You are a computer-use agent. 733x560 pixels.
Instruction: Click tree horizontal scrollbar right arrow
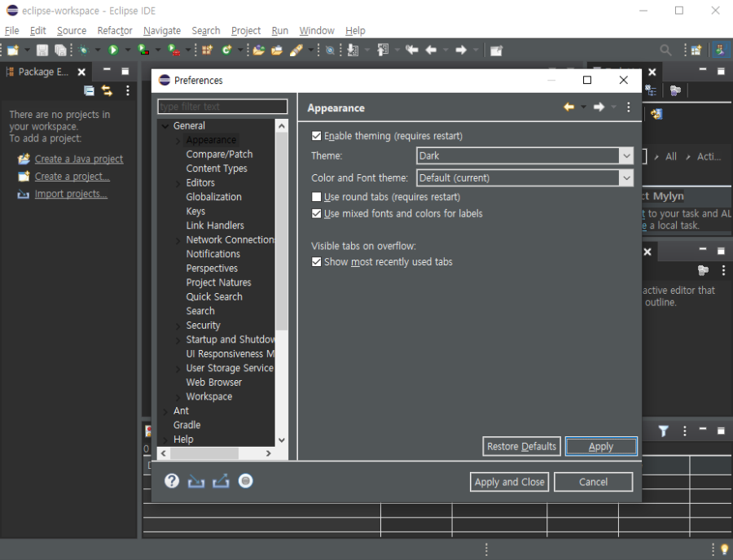click(x=268, y=453)
